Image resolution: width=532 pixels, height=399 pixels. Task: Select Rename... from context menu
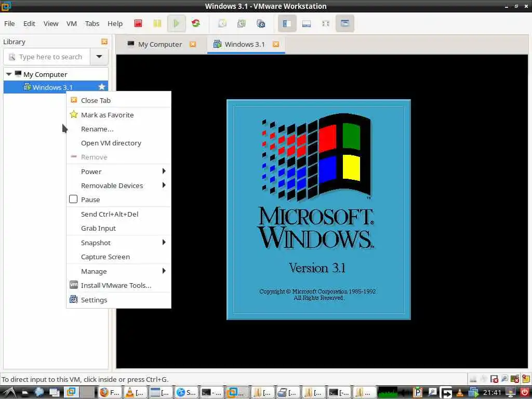[x=118, y=129]
